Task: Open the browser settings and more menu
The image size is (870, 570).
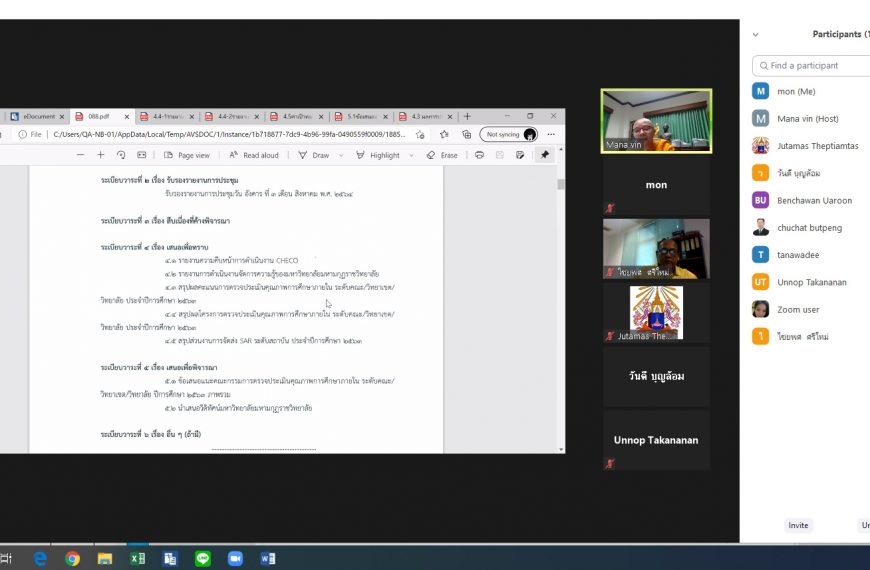Action: pyautogui.click(x=551, y=134)
